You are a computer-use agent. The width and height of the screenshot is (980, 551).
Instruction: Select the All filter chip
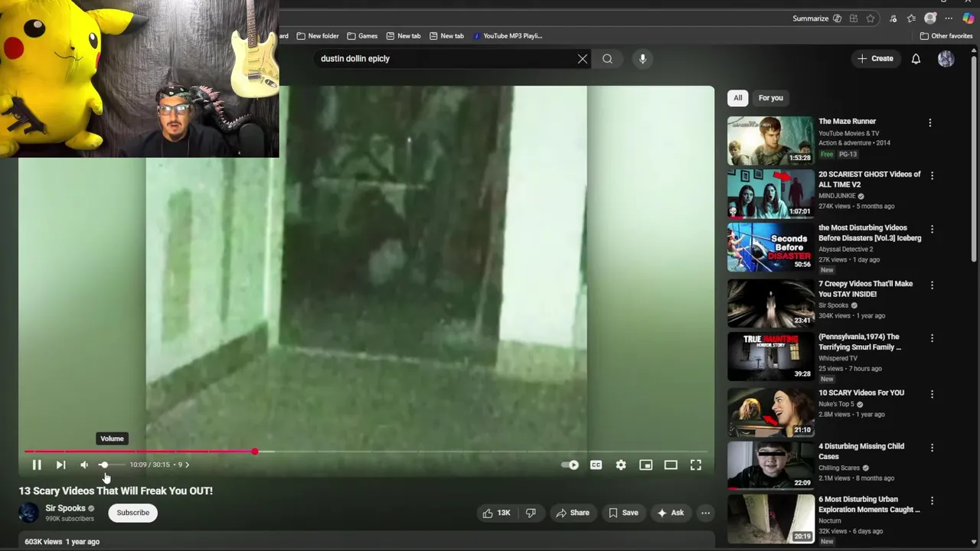click(737, 98)
